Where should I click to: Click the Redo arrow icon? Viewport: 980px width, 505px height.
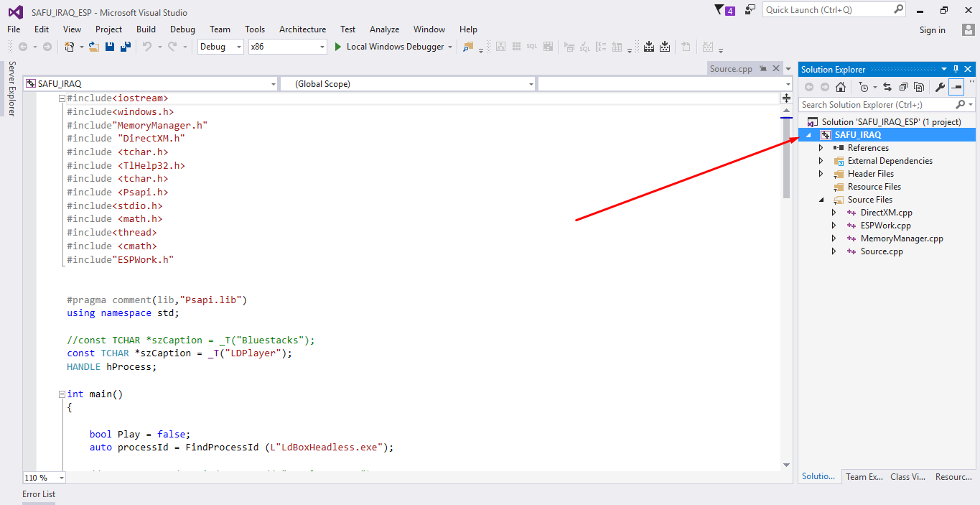click(x=172, y=47)
